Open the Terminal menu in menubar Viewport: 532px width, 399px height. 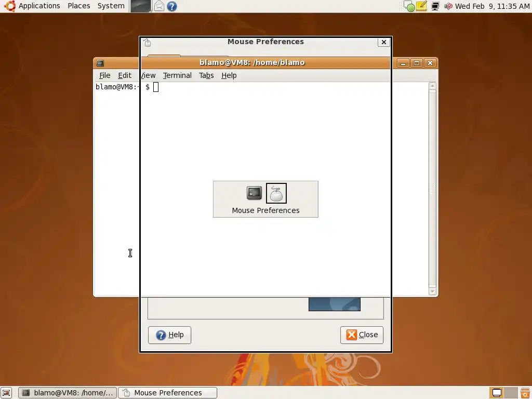(x=177, y=75)
